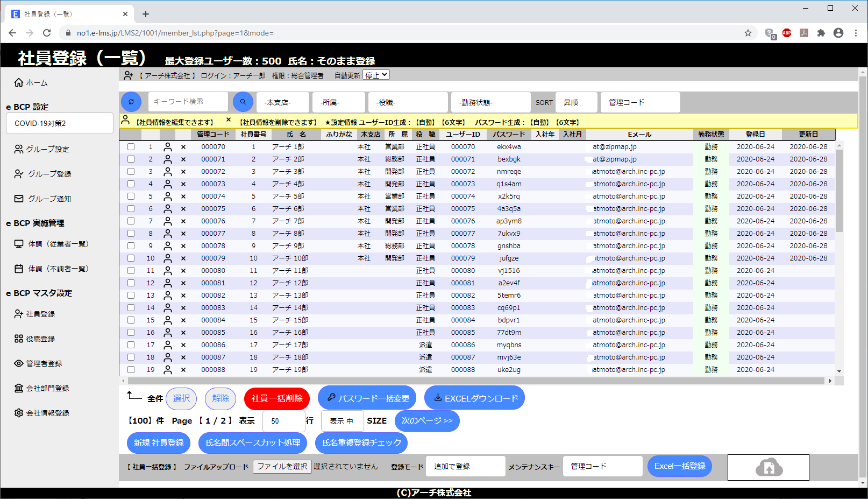The height and width of the screenshot is (499, 868).
Task: Bookmark this page with the star icon
Action: [x=748, y=33]
